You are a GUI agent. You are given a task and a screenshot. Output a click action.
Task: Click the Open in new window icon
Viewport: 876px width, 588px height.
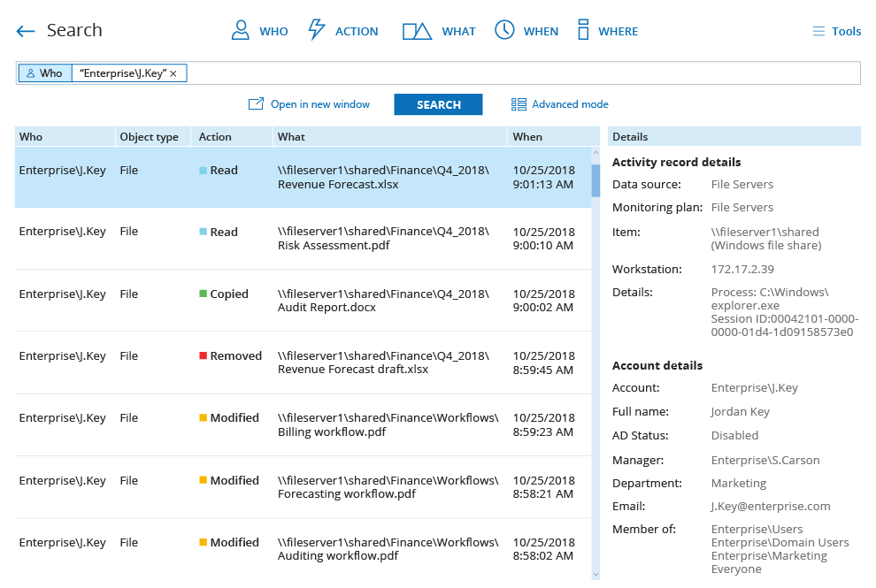click(256, 103)
